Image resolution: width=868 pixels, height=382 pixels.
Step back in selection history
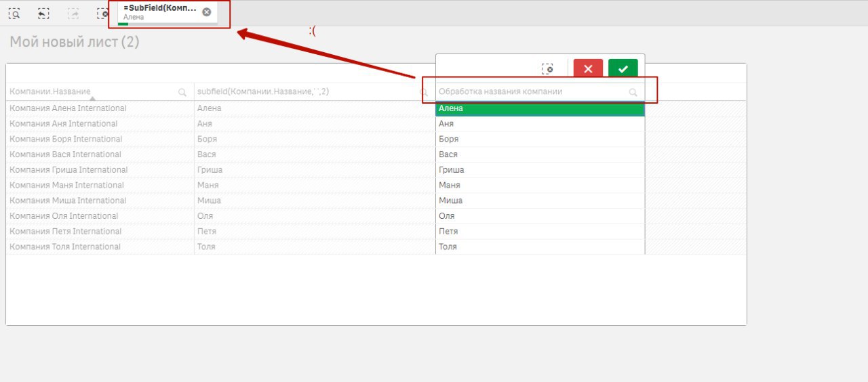point(43,13)
